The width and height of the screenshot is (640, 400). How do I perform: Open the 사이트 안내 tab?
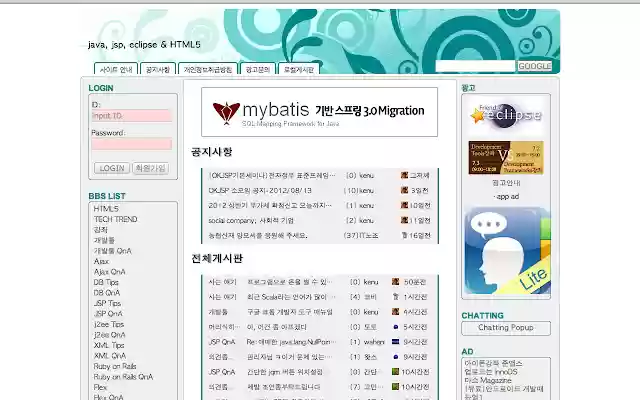(x=116, y=69)
